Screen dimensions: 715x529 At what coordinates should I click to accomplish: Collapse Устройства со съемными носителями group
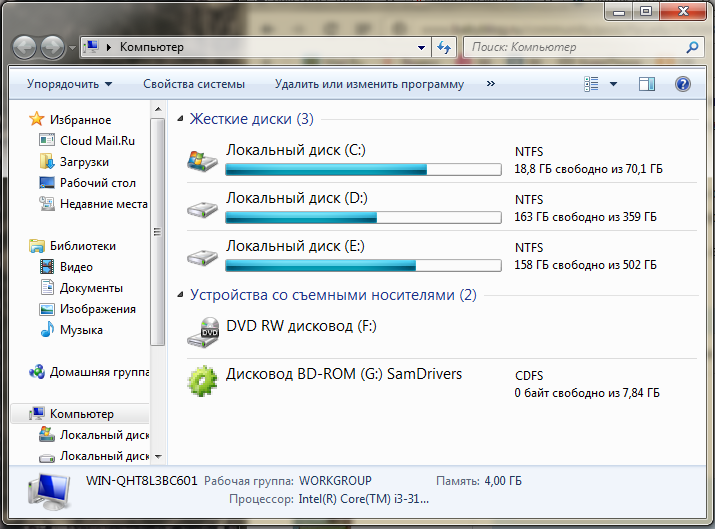[181, 295]
